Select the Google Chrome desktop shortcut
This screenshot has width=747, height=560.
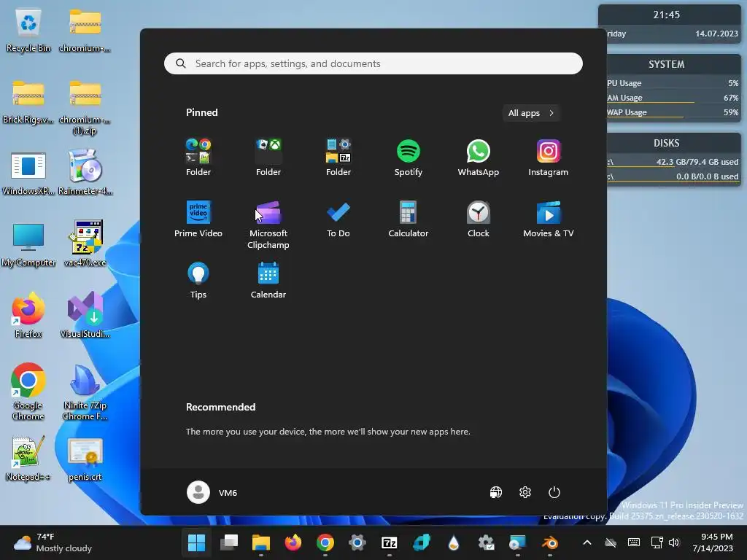click(x=28, y=392)
